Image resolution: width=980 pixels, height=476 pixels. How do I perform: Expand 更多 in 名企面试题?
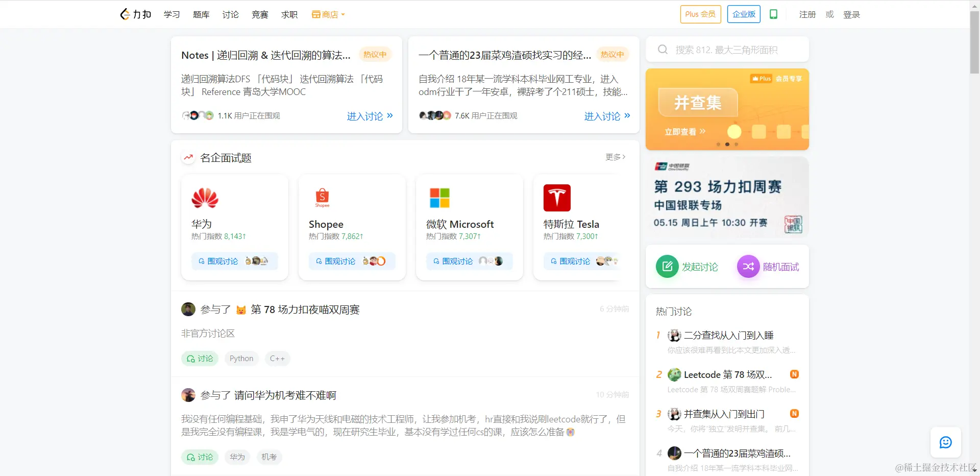click(x=615, y=157)
